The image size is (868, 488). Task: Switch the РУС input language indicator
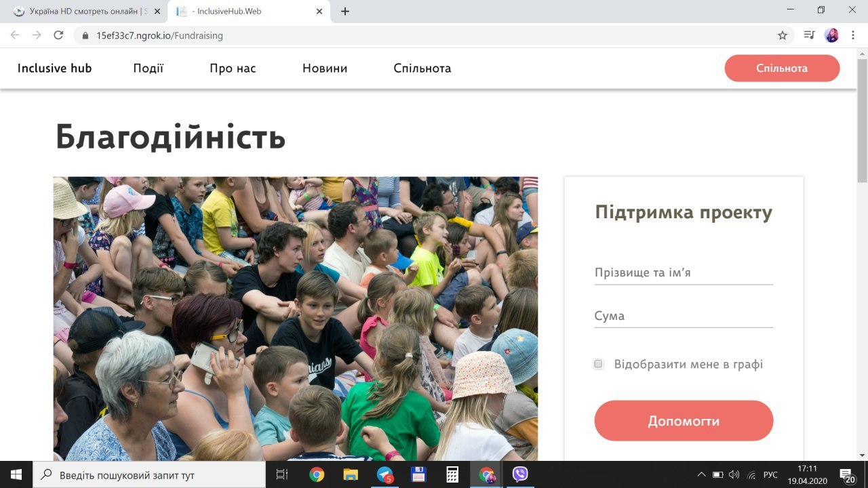771,475
